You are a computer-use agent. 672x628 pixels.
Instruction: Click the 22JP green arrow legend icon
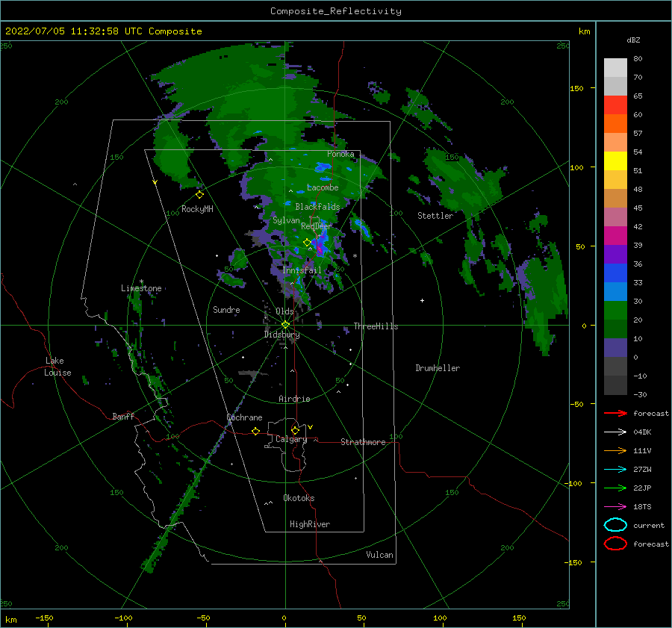[615, 488]
